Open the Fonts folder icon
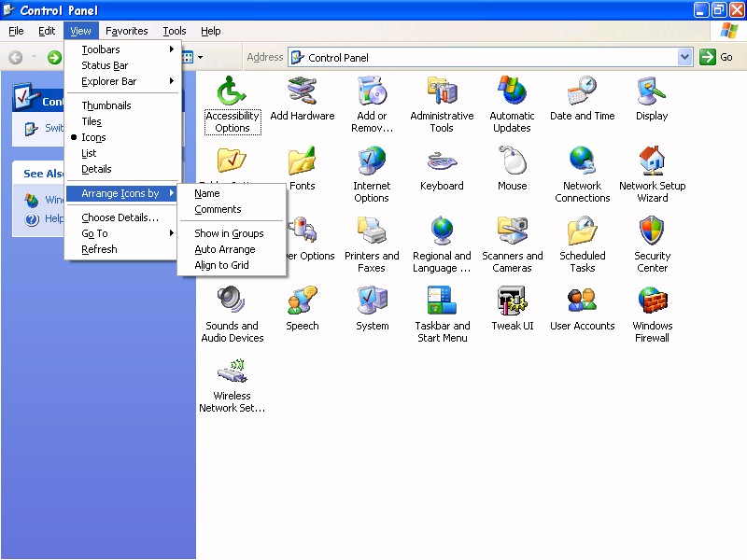This screenshot has width=747, height=560. pos(302,169)
